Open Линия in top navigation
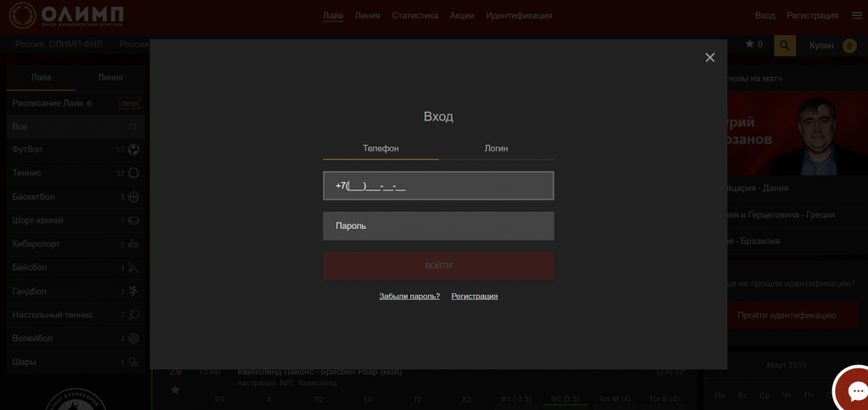The height and width of the screenshot is (410, 868). click(x=368, y=15)
